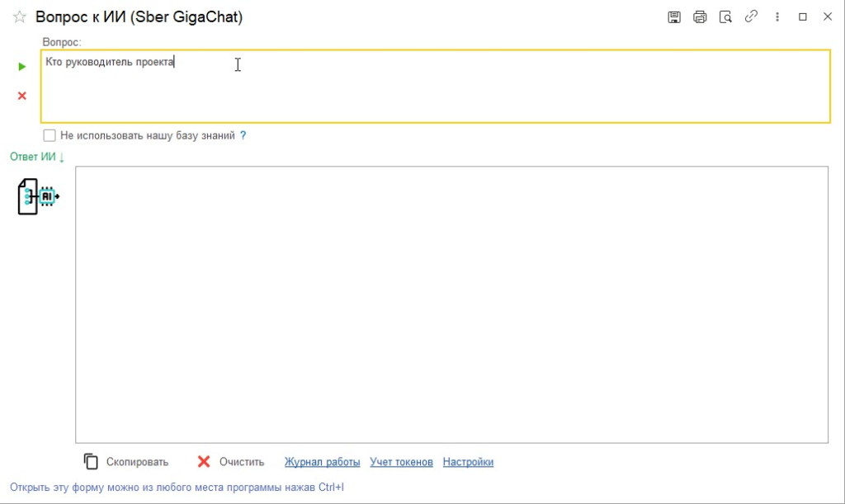Open the 'Учет токенов' link
This screenshot has width=845, height=504.
(401, 462)
